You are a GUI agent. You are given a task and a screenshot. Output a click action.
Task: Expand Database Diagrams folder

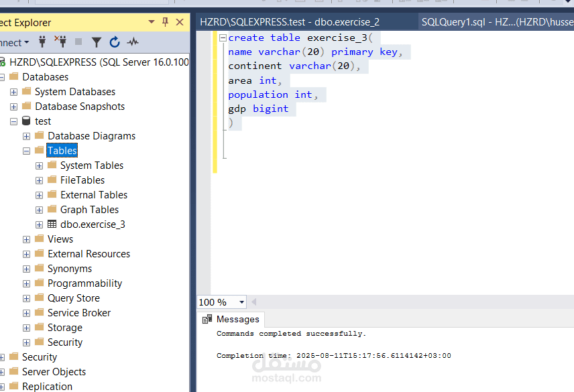[x=26, y=137]
